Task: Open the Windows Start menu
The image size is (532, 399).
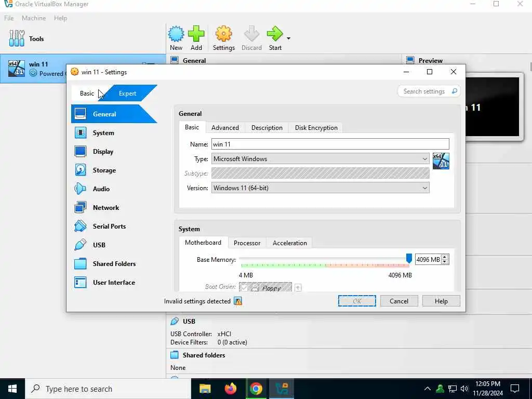Action: pyautogui.click(x=12, y=389)
